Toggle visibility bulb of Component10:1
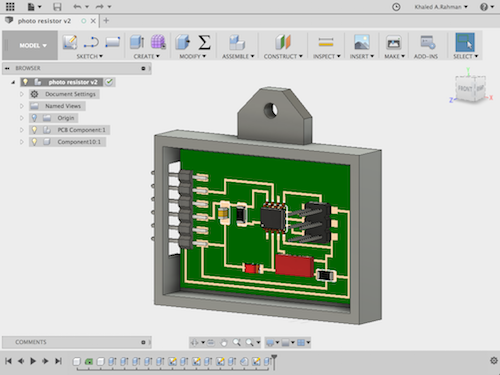The height and width of the screenshot is (375, 500). (34, 142)
